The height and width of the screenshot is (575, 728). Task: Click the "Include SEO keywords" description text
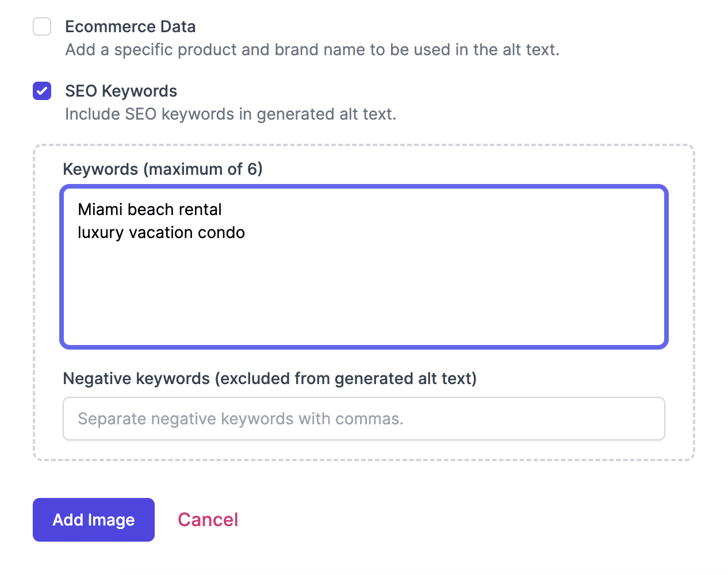click(230, 114)
